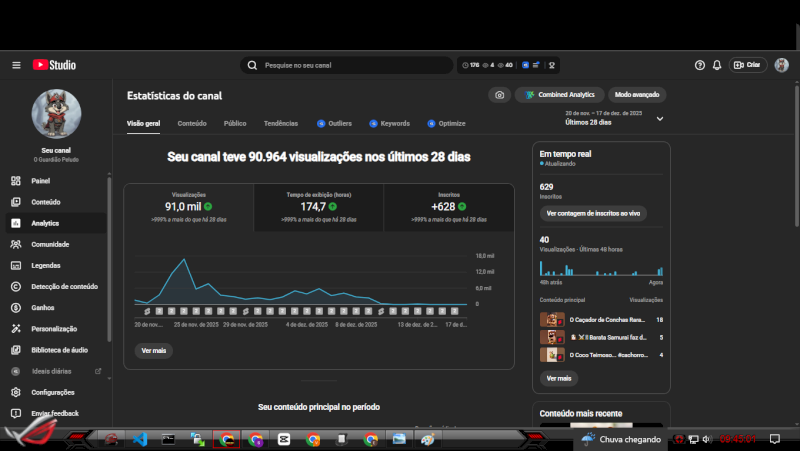Switch to the Conteúdo tab

(192, 123)
